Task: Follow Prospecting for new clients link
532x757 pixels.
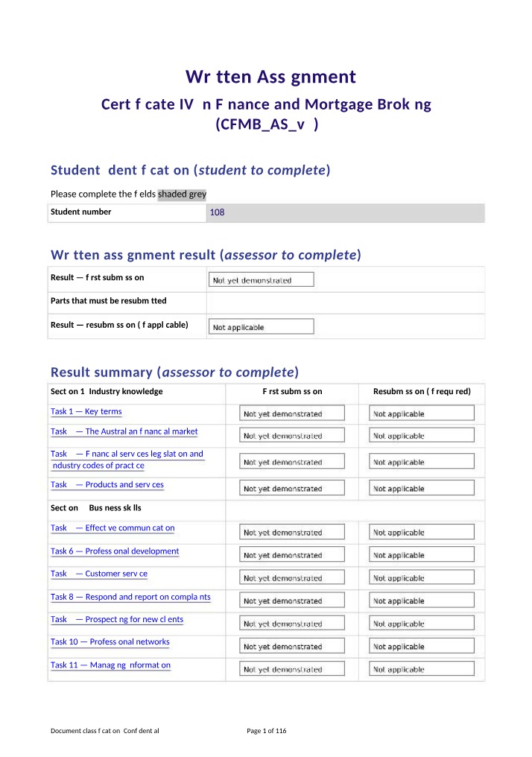Action: tap(117, 619)
